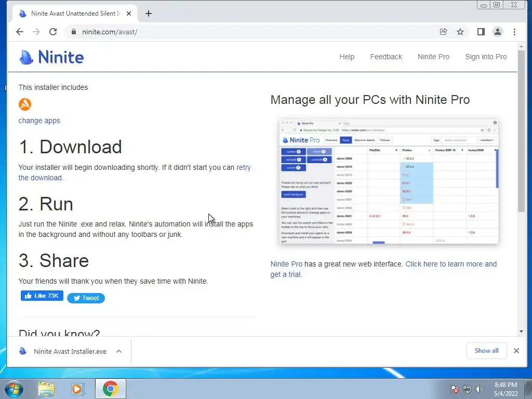Image resolution: width=532 pixels, height=399 pixels.
Task: Open Windows Media Player from taskbar
Action: (x=78, y=389)
